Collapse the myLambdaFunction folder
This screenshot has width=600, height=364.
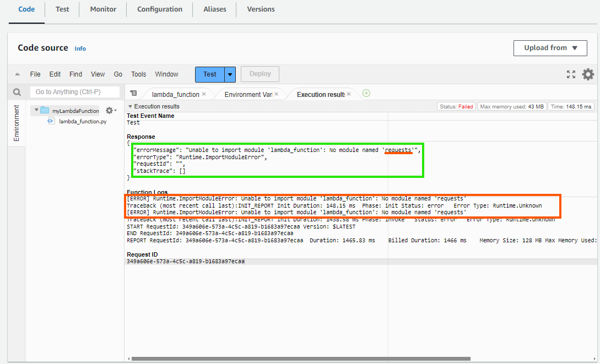(x=37, y=110)
